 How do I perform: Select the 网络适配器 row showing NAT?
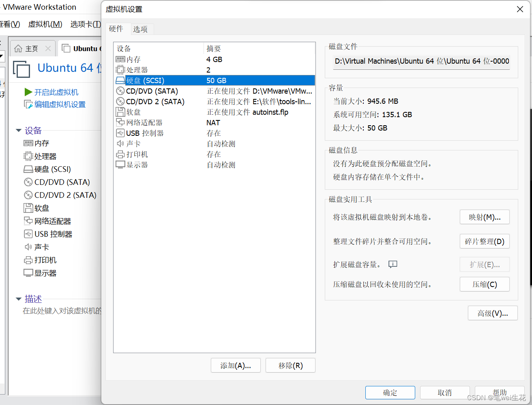click(215, 122)
